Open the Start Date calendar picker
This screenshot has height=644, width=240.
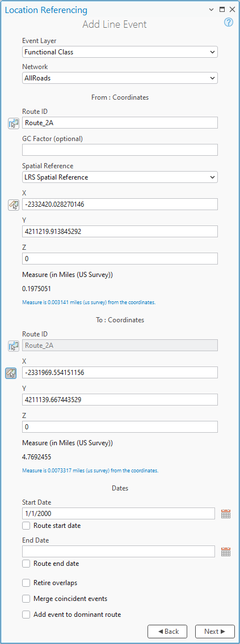click(x=226, y=514)
